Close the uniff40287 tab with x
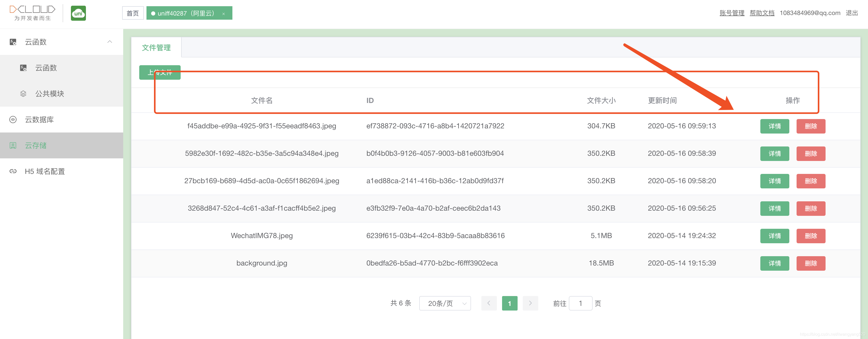The height and width of the screenshot is (339, 868). click(223, 13)
